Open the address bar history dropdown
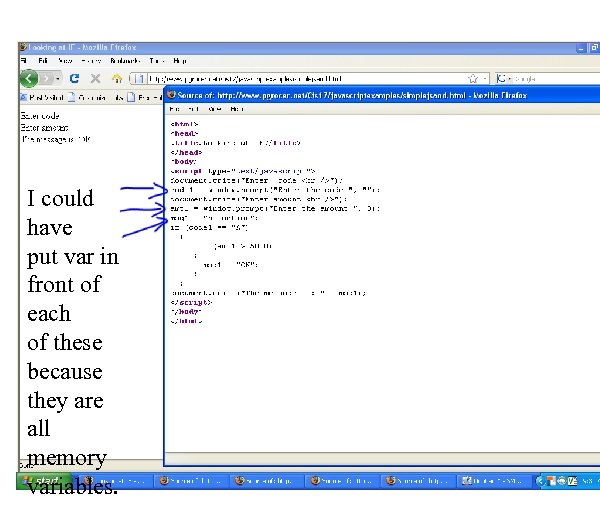 point(484,78)
